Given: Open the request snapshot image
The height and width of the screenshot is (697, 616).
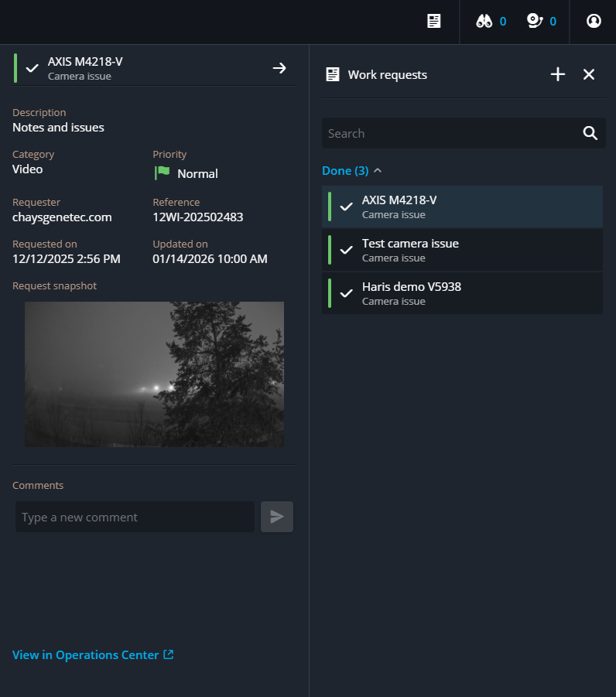Looking at the screenshot, I should coord(154,374).
